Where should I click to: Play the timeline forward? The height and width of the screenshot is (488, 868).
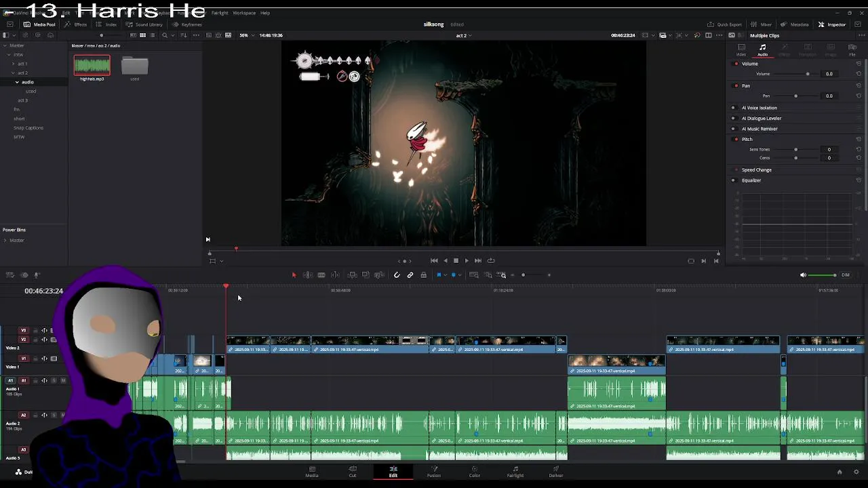coord(467,260)
